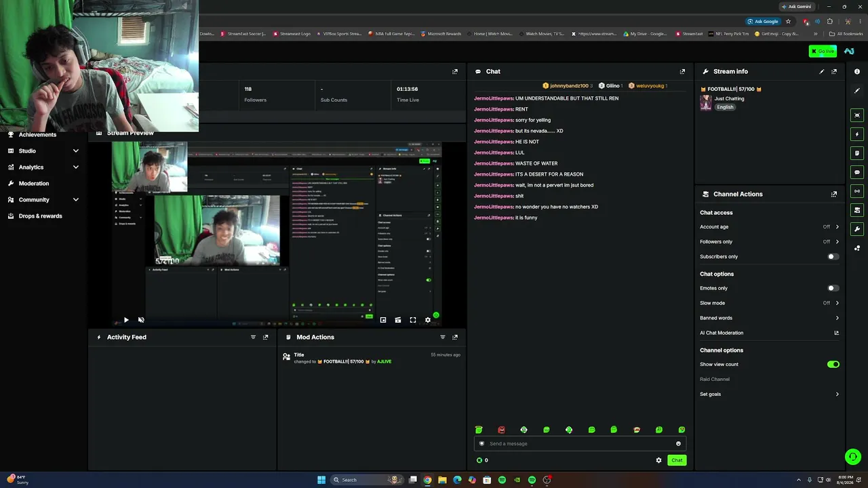868x488 pixels.
Task: Enter fullscreen in stream preview
Action: click(x=413, y=320)
